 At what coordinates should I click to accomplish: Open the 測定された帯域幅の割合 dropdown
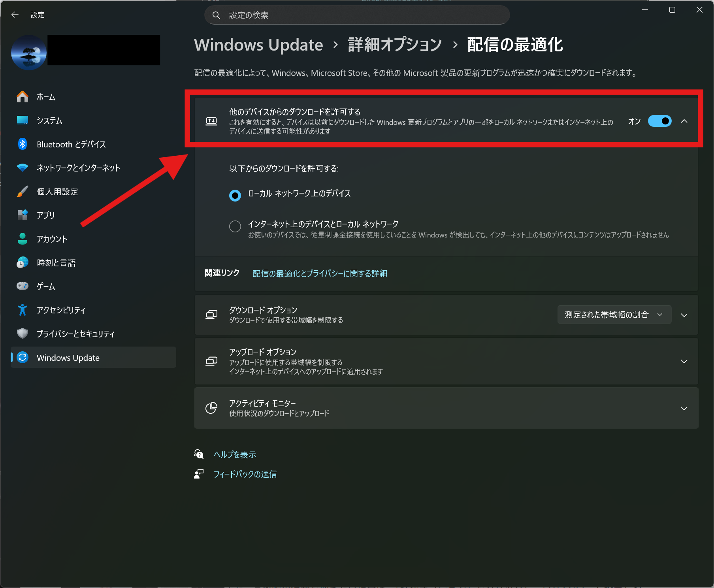(614, 315)
